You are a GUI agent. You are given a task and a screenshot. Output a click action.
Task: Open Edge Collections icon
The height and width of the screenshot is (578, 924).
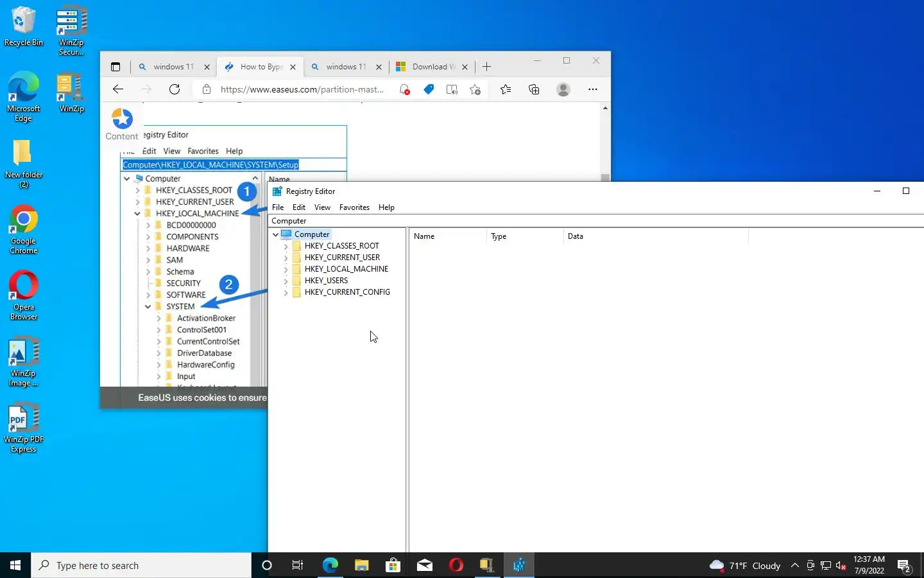(534, 89)
